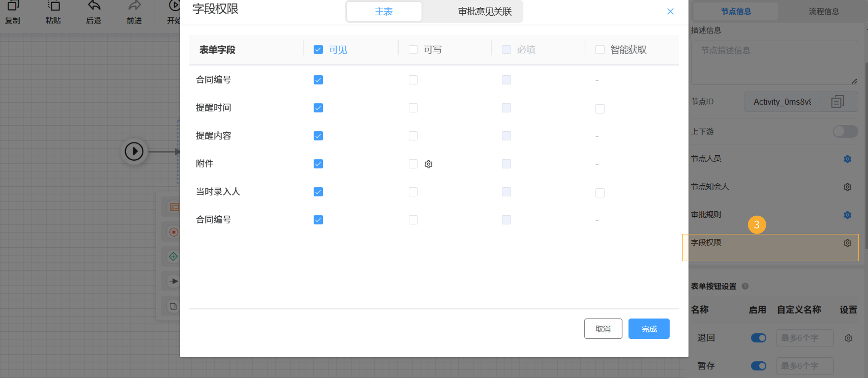Check 智能获取 for 提醒时间 row
The image size is (868, 378).
click(x=600, y=109)
